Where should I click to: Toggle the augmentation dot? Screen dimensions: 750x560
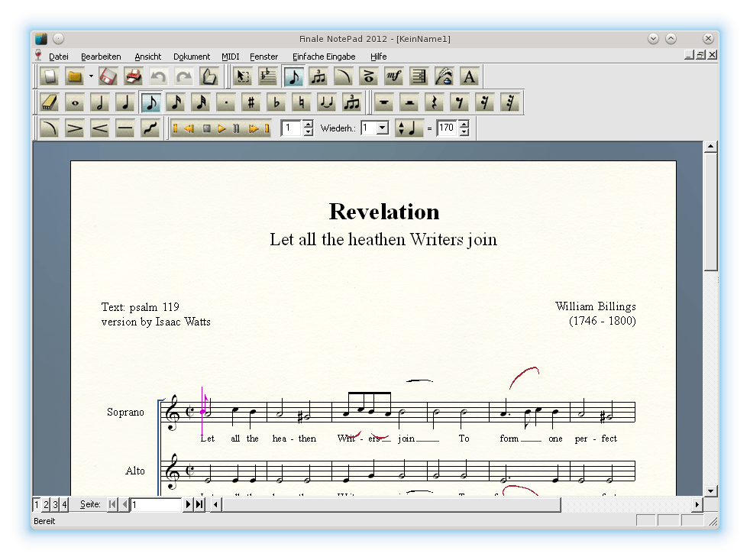(x=226, y=102)
